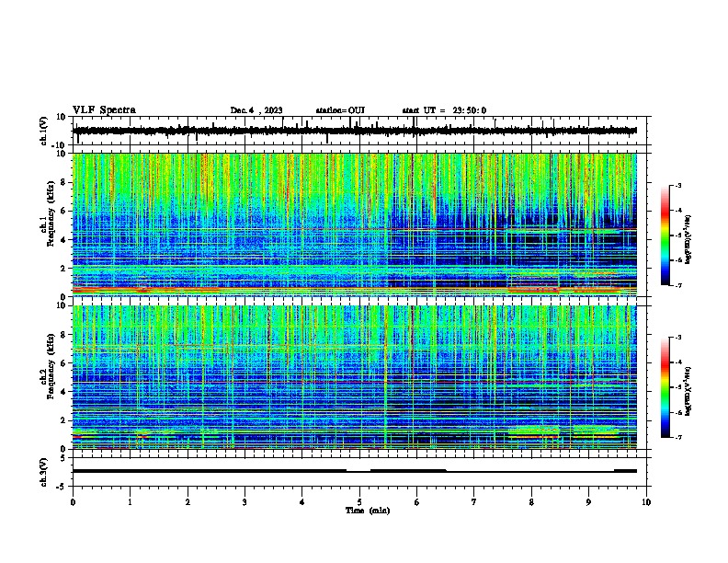Click the "-7" label on ch.2 color bar

pyautogui.click(x=677, y=437)
